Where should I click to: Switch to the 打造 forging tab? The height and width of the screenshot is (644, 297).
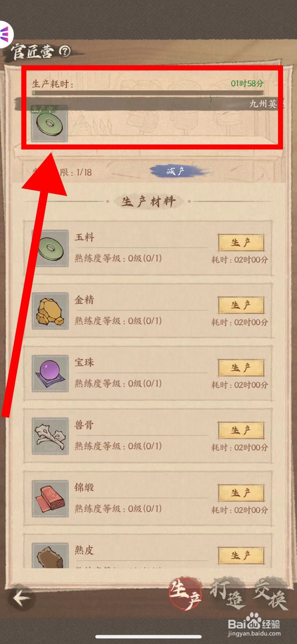tap(228, 593)
